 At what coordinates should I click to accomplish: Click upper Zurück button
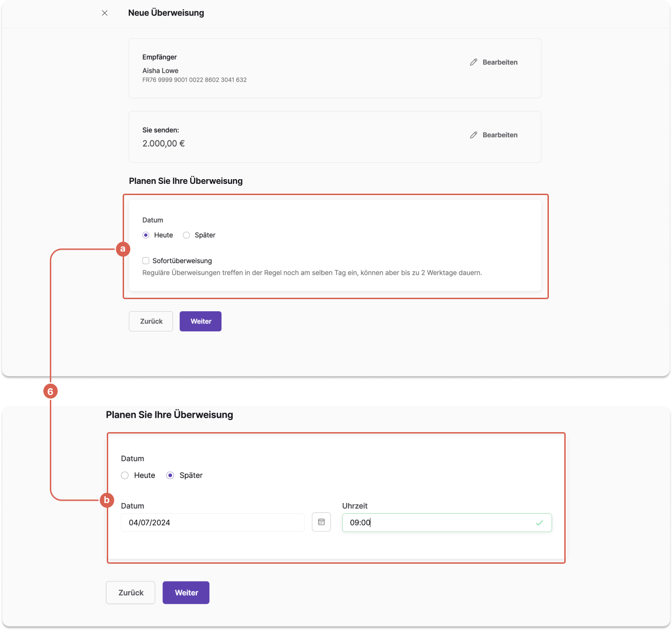(151, 322)
